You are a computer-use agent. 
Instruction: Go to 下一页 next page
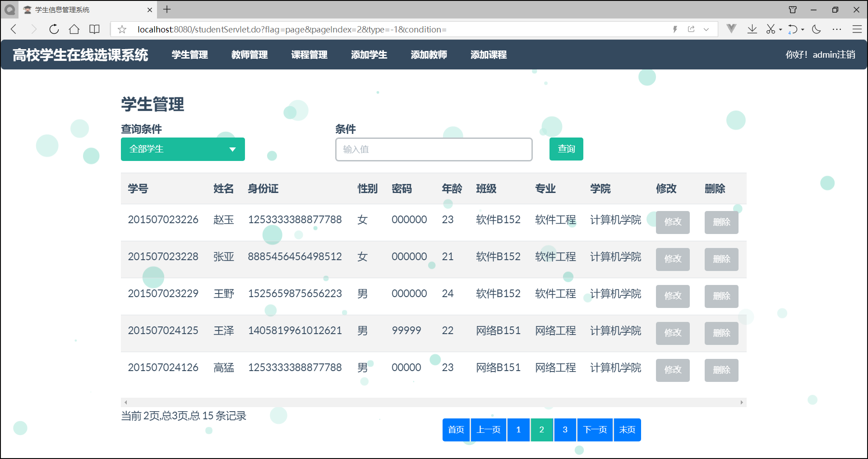tap(595, 430)
